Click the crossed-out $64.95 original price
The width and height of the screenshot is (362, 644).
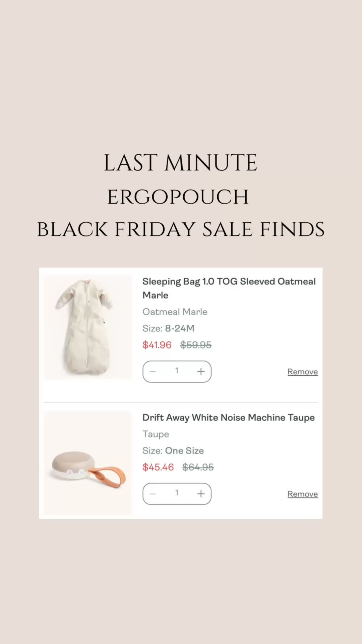[x=198, y=467]
